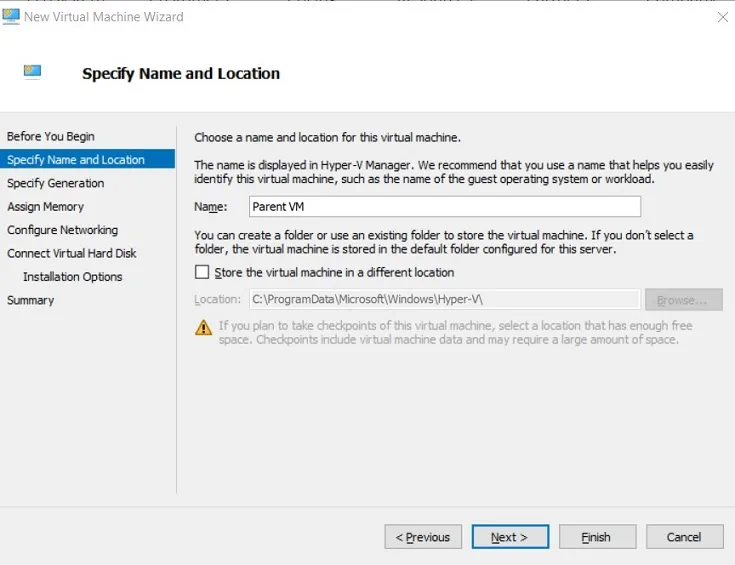This screenshot has width=735, height=565.
Task: Go to the Before You Begin step
Action: (51, 136)
